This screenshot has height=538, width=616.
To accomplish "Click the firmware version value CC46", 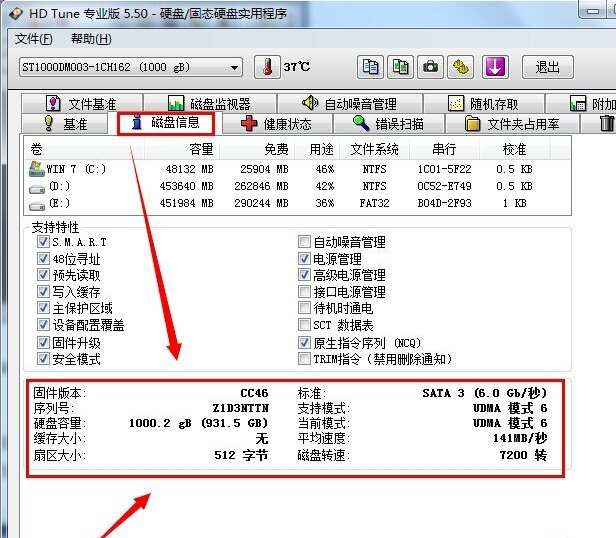I will pos(254,393).
